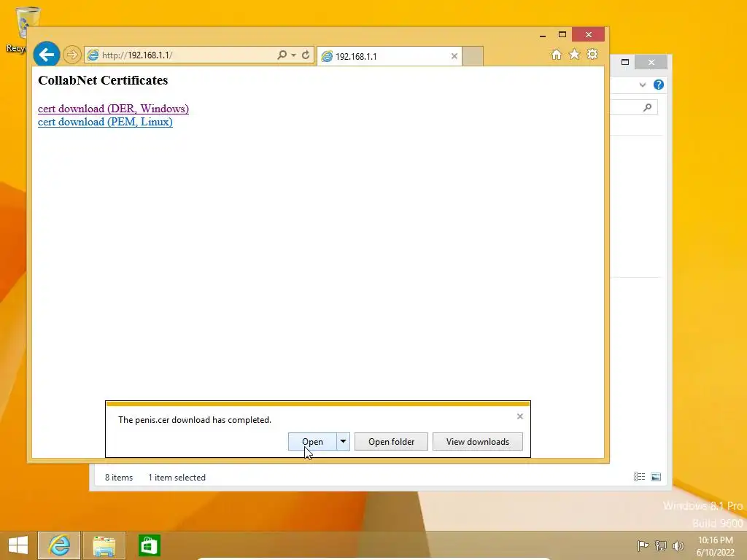Launch the Windows Store taskbar icon
Image resolution: width=747 pixels, height=560 pixels.
[x=149, y=545]
